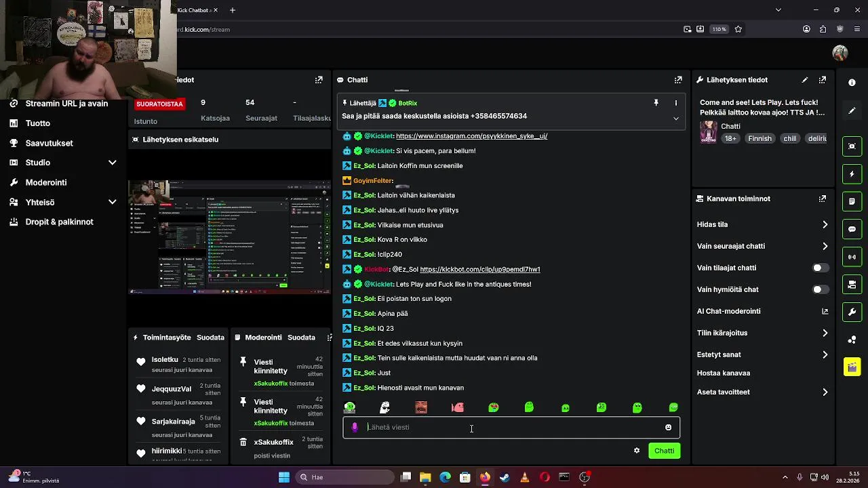Open chat settings gear icon

click(x=637, y=451)
